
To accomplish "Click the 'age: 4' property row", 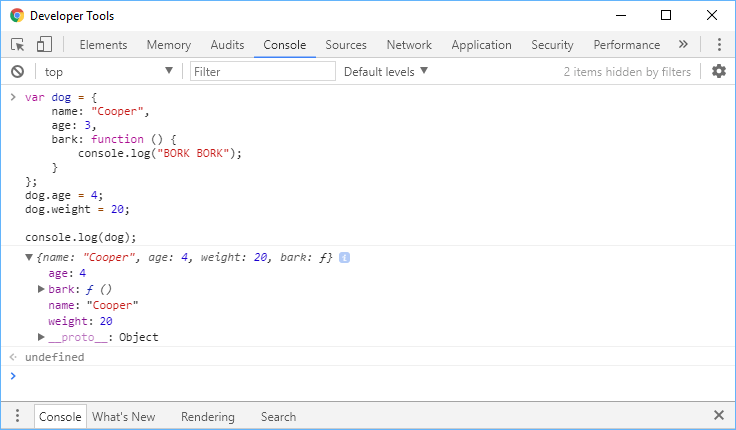I will tap(67, 273).
